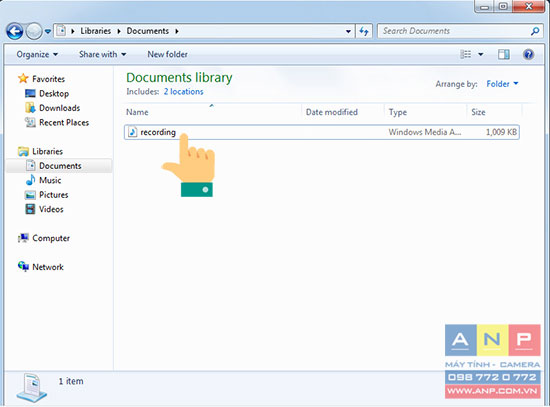Click the change view icon
The height and width of the screenshot is (407, 550).
click(465, 54)
